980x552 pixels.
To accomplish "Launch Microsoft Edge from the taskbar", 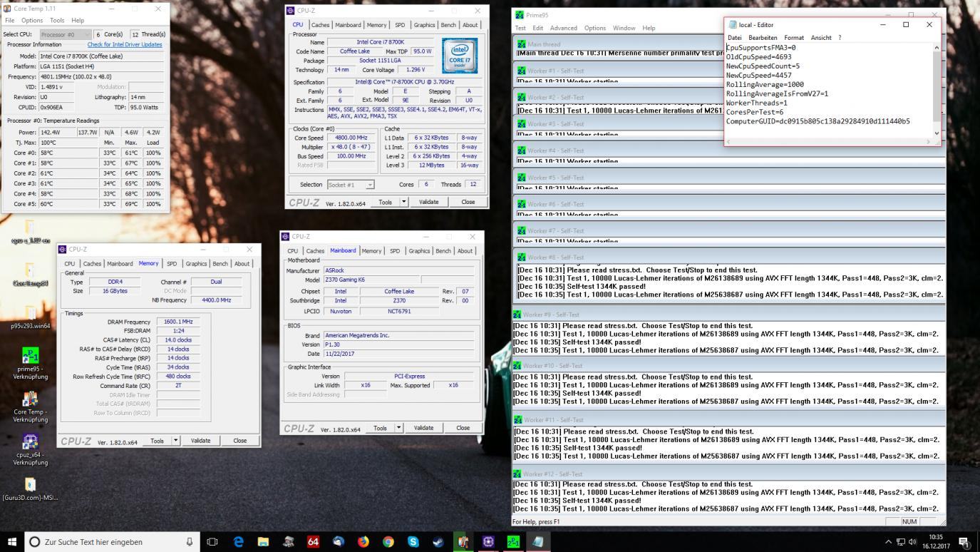I will (238, 541).
